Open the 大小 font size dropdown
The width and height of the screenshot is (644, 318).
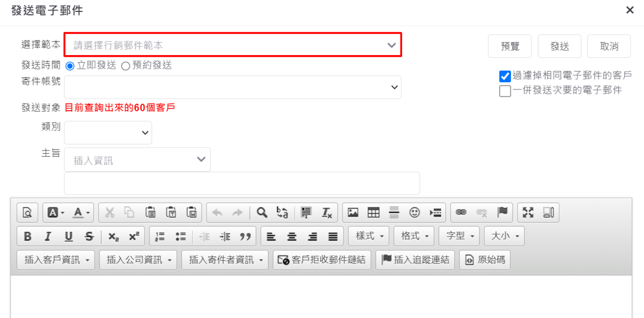click(x=504, y=236)
